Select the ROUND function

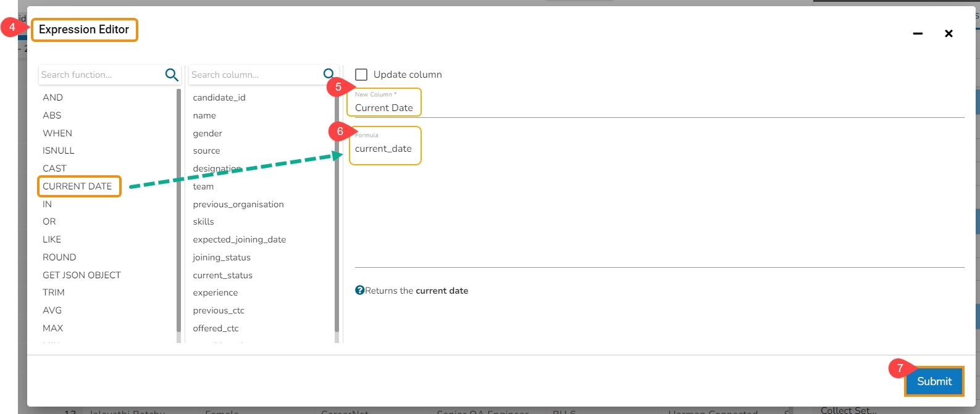click(x=59, y=257)
